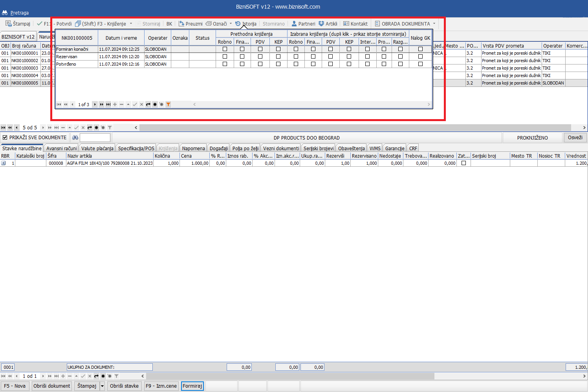Click the bottom horizontal scrollbar of items grid
Screen dimensions: 588x392
click(x=291, y=376)
